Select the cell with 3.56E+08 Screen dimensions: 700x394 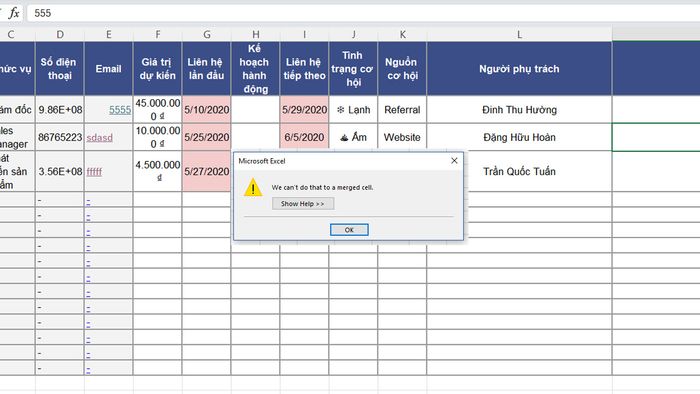59,171
